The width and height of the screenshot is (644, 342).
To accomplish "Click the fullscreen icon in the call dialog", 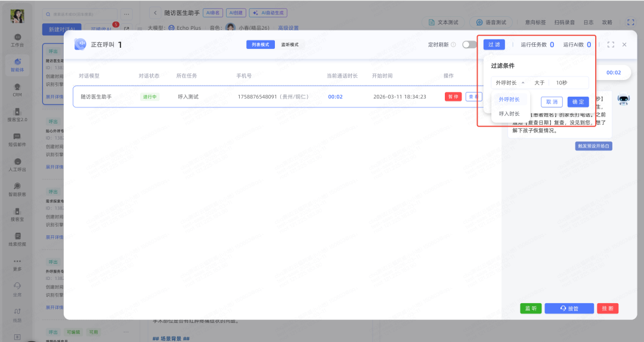I will point(611,45).
